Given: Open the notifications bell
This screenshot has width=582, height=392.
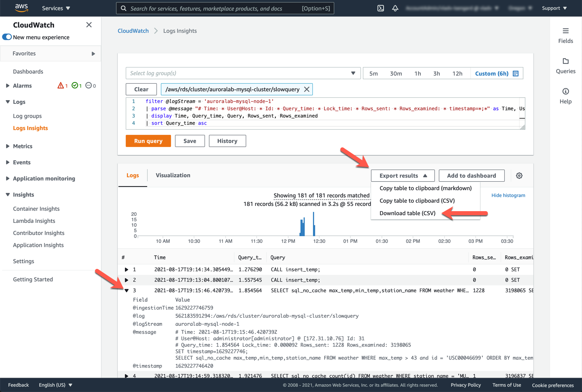Looking at the screenshot, I should pos(395,8).
